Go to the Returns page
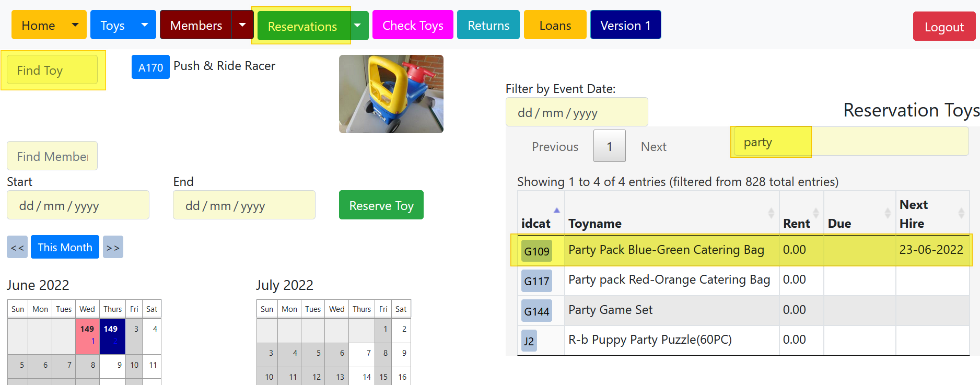 [488, 25]
